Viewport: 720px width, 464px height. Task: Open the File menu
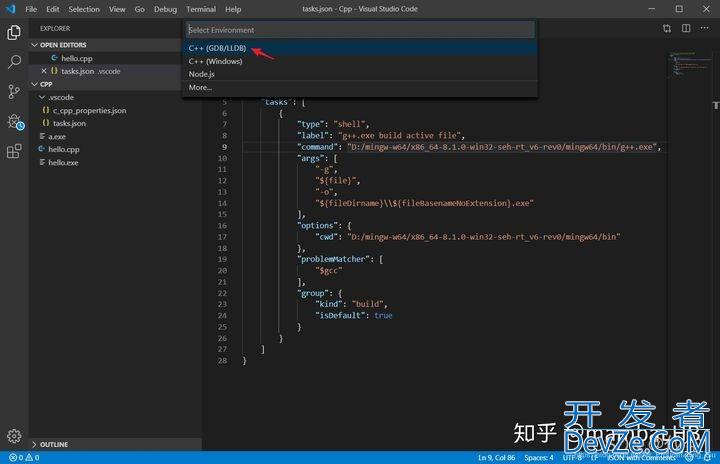[x=31, y=9]
